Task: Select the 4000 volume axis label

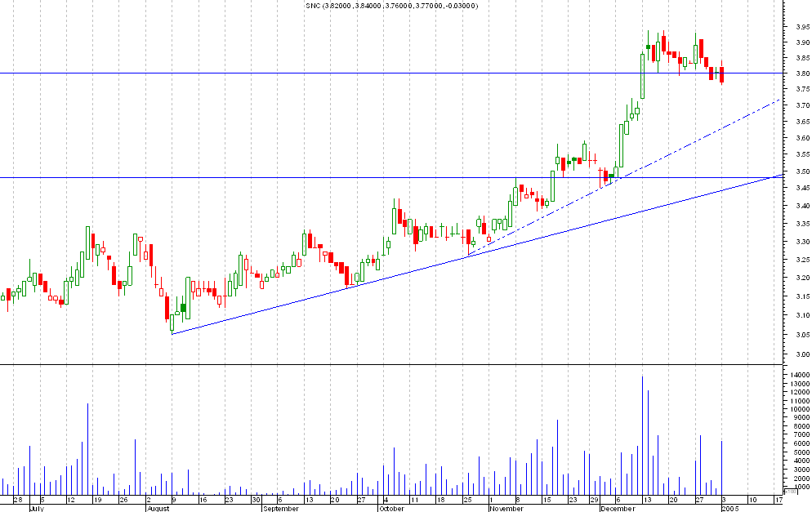Action: coord(802,461)
